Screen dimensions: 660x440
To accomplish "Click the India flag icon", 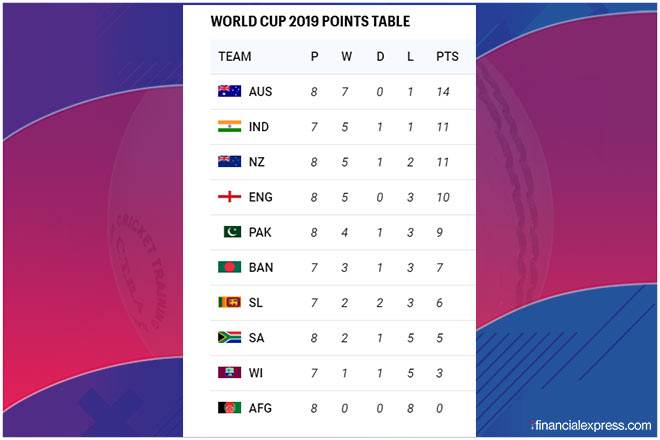I will click(230, 127).
